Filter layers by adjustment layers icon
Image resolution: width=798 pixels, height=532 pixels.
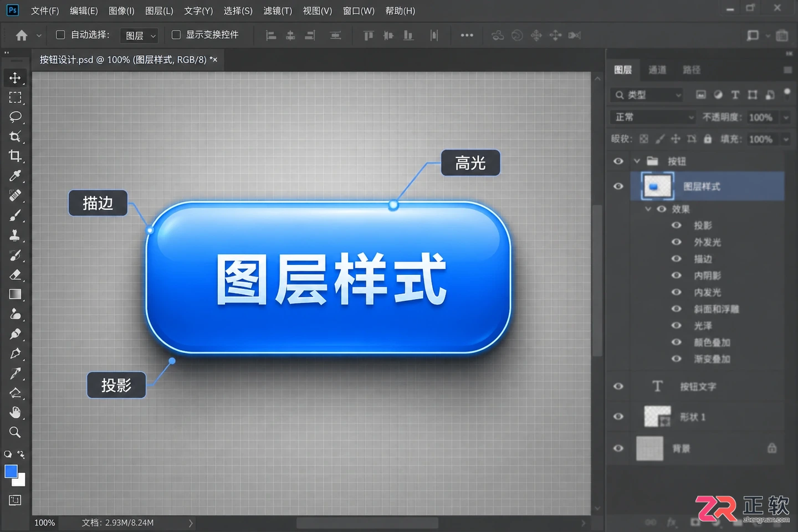(x=718, y=95)
